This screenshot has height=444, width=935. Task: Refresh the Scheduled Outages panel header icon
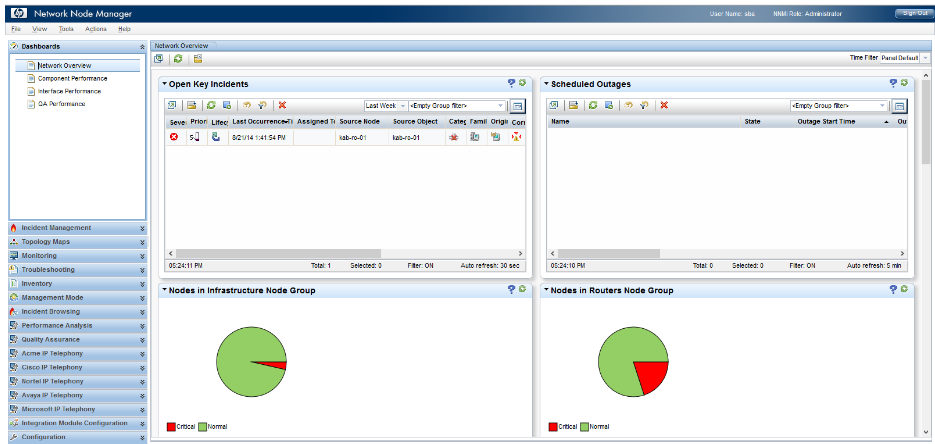click(904, 83)
